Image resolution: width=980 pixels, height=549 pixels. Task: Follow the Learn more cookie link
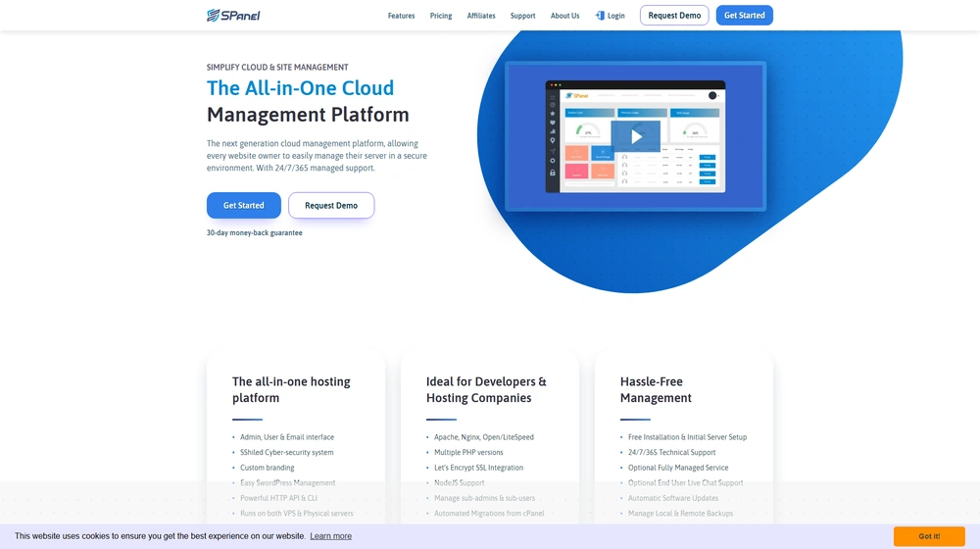(330, 536)
